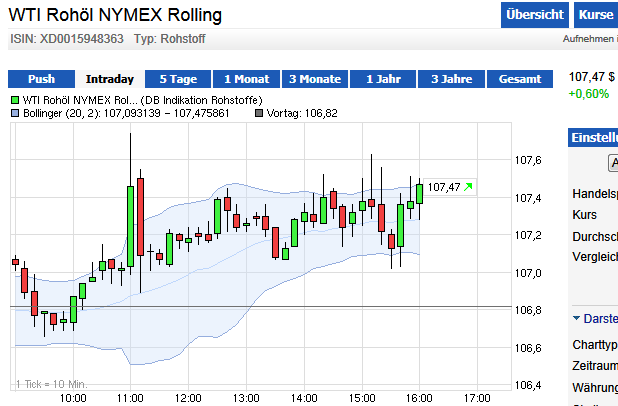Screen dimensions: 618x406
Task: Select the 5 Tage chart range
Action: [178, 79]
